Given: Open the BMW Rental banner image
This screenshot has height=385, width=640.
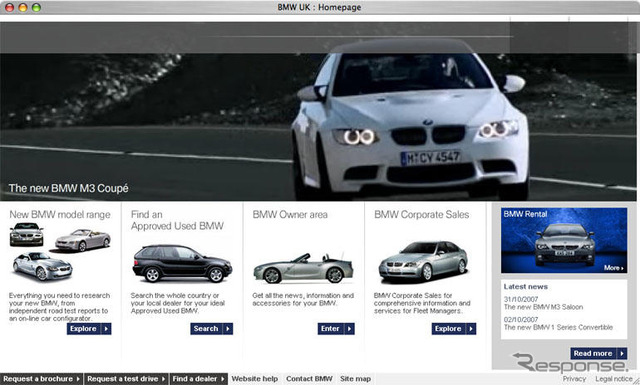Looking at the screenshot, I should pos(564,240).
